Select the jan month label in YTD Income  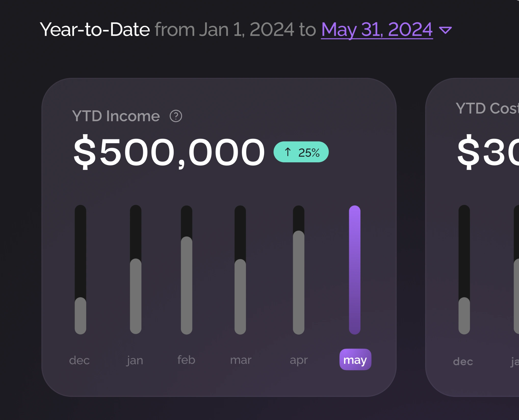click(x=135, y=360)
